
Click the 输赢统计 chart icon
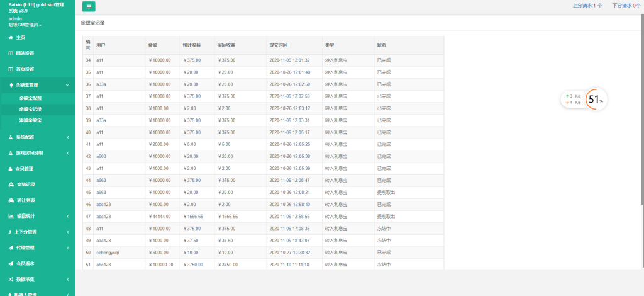point(10,216)
